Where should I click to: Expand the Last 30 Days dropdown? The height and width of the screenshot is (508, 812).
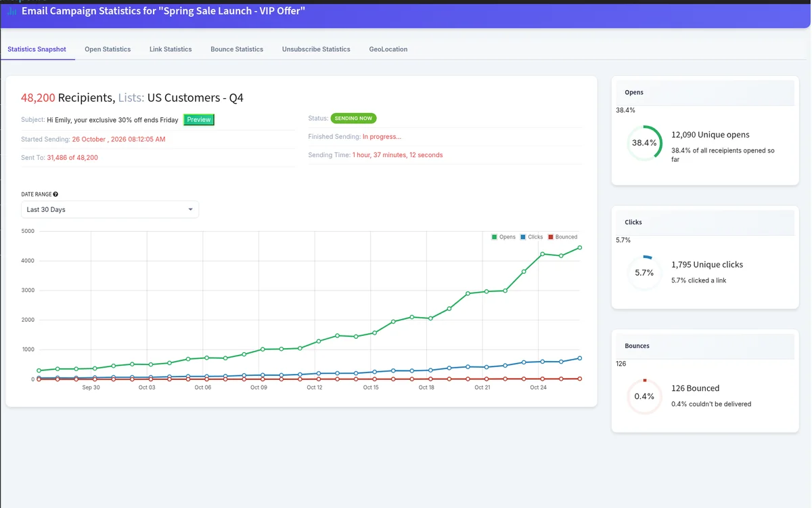click(x=110, y=210)
